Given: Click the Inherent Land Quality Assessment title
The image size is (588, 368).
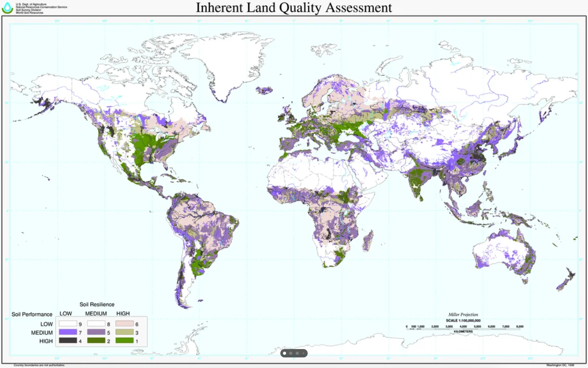Looking at the screenshot, I should click(x=294, y=7).
